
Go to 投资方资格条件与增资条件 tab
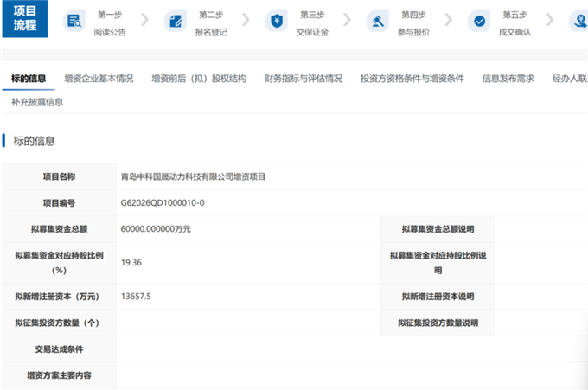(x=412, y=79)
